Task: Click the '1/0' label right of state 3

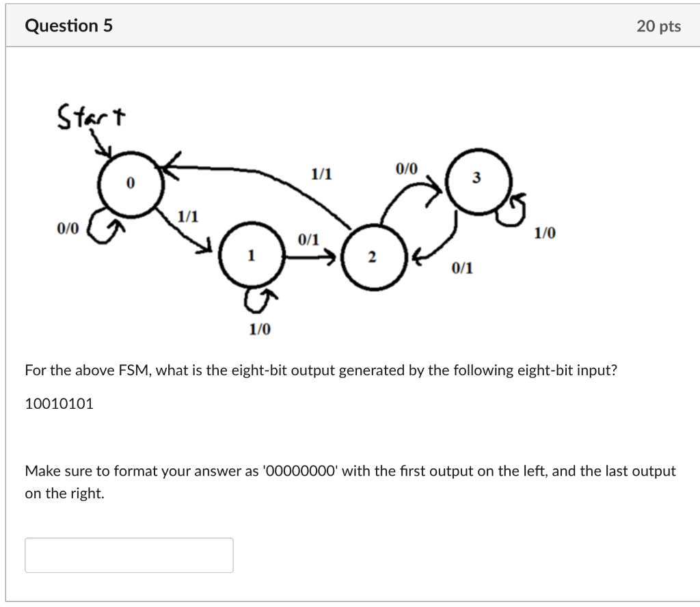Action: click(x=545, y=232)
